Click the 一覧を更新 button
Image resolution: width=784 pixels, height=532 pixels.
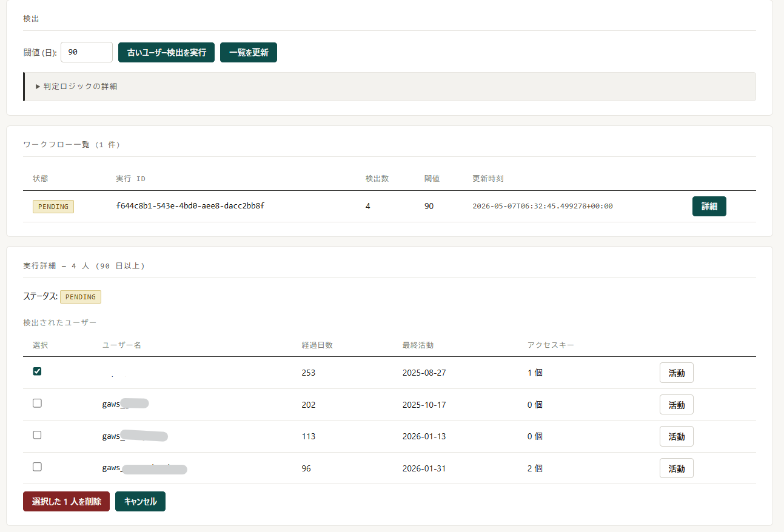249,52
